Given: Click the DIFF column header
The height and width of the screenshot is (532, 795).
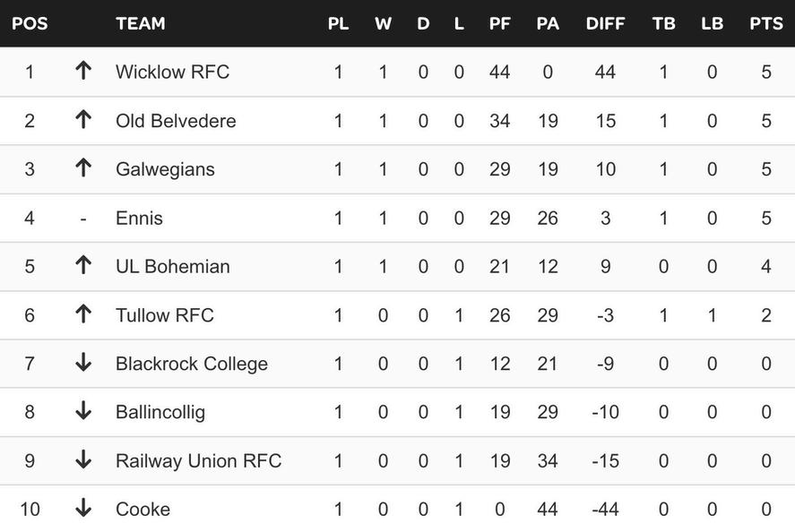Looking at the screenshot, I should pos(605,23).
